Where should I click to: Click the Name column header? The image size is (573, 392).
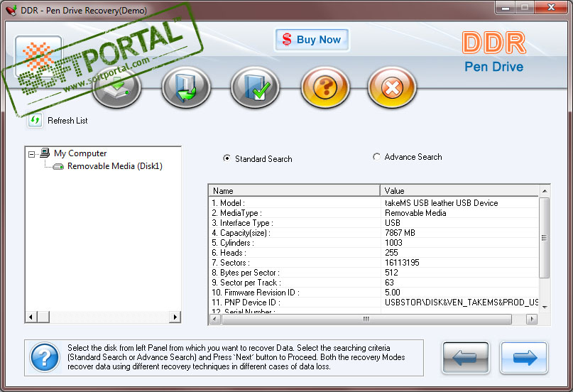(x=294, y=191)
